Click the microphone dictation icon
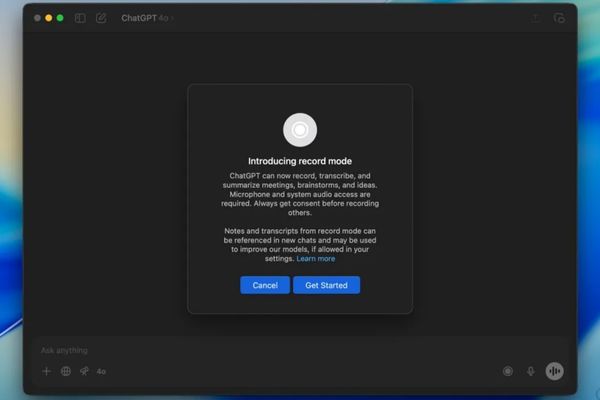 click(531, 371)
